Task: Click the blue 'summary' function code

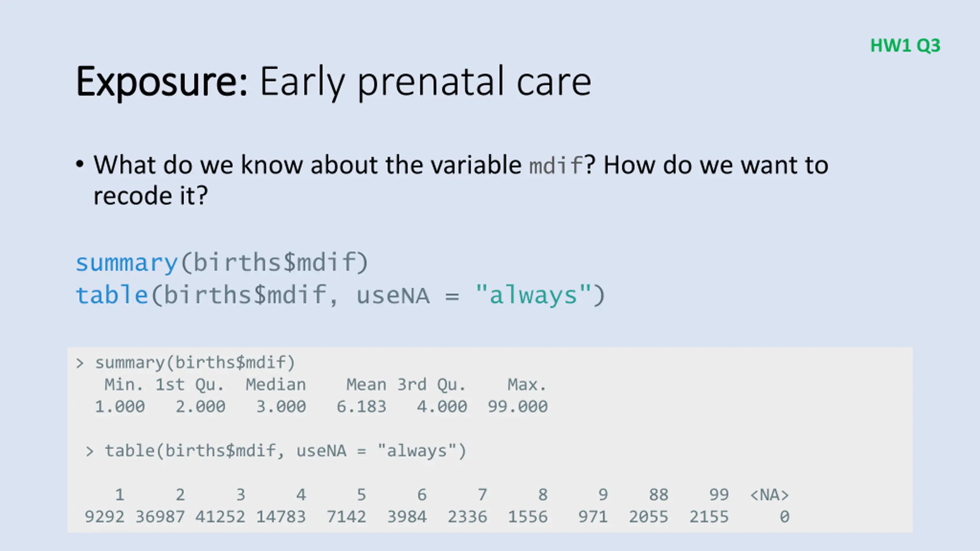Action: [127, 264]
